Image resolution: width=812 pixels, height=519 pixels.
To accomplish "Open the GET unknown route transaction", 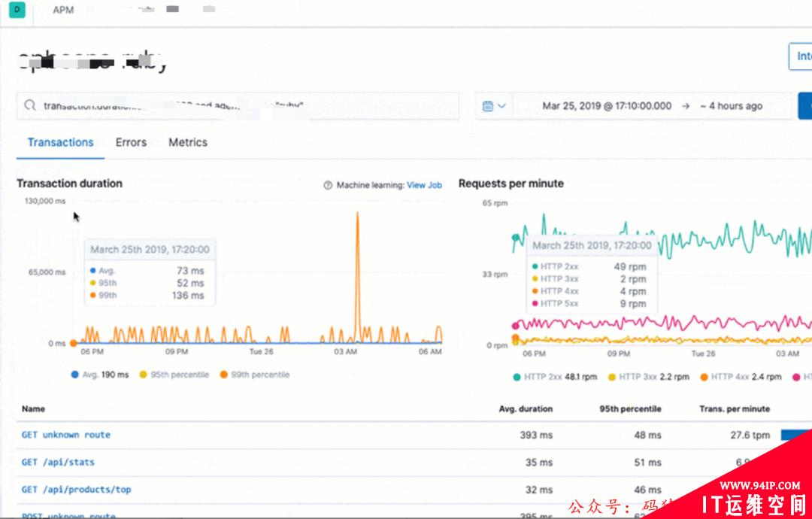I will point(66,435).
